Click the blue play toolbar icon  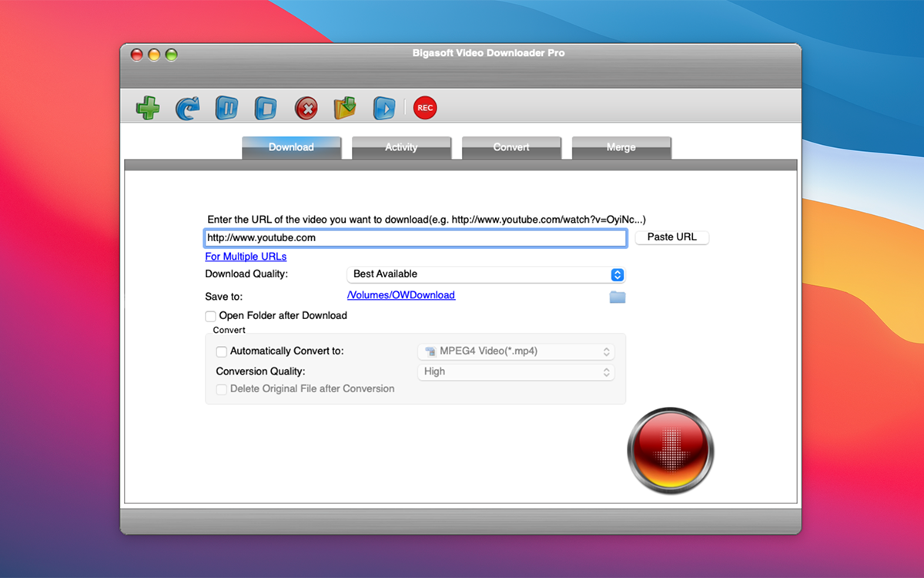[x=384, y=108]
